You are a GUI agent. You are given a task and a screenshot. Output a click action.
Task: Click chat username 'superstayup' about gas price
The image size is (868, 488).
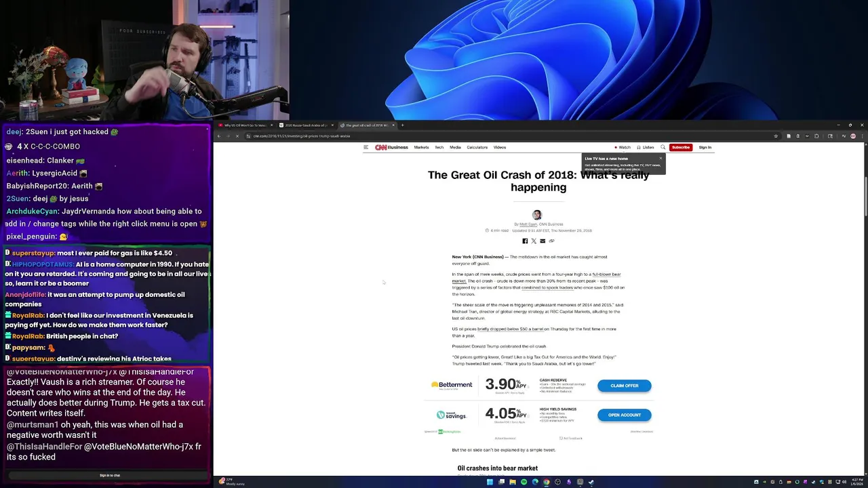tap(33, 253)
